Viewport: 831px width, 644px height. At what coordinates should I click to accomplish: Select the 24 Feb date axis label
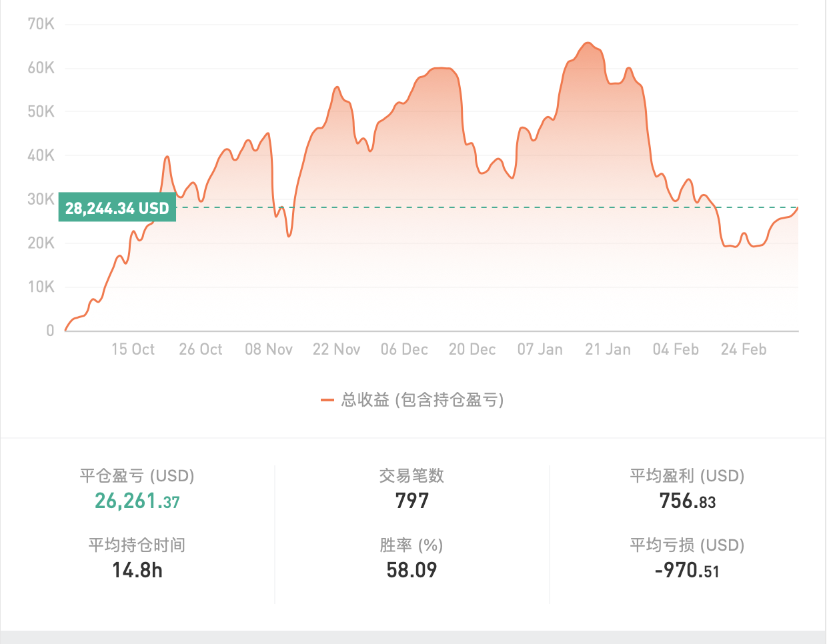(744, 349)
